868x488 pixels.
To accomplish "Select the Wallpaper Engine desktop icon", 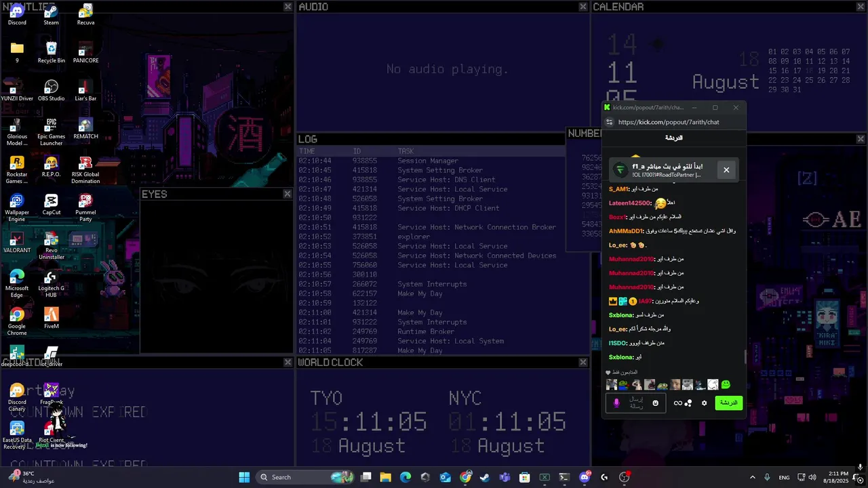I will (x=17, y=207).
